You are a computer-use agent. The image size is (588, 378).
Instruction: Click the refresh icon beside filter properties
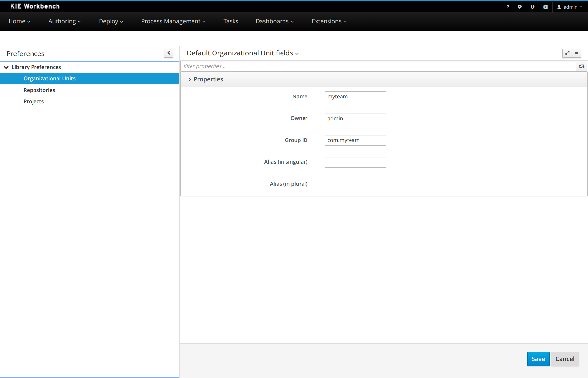(581, 66)
